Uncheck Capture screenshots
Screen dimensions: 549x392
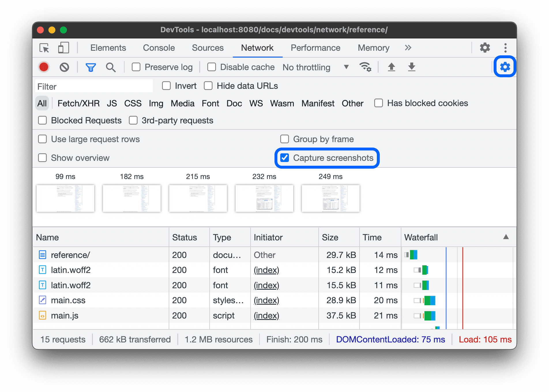click(285, 158)
